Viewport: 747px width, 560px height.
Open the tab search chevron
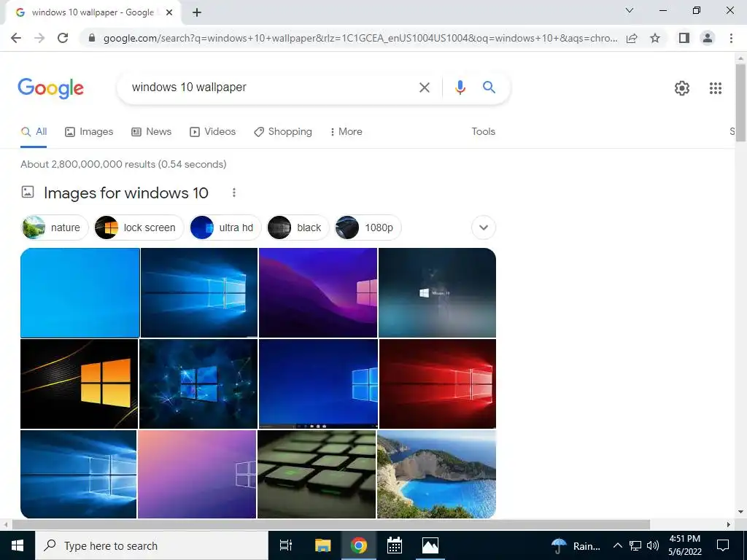[x=630, y=10]
